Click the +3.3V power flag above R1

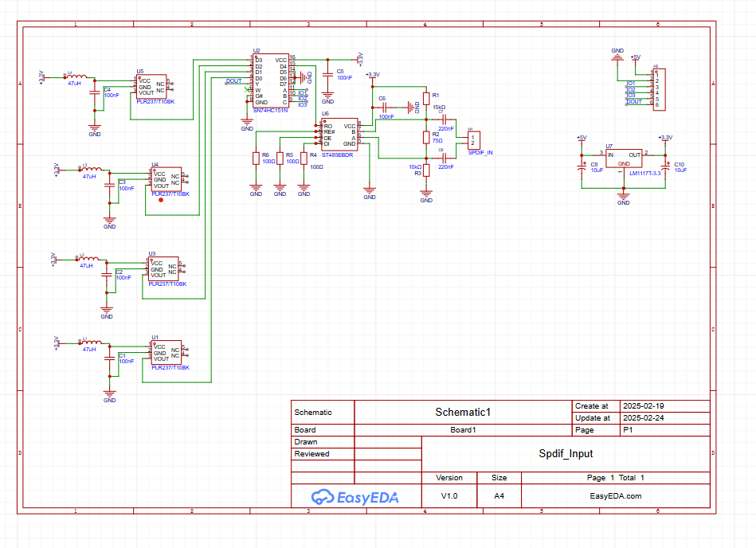point(372,76)
